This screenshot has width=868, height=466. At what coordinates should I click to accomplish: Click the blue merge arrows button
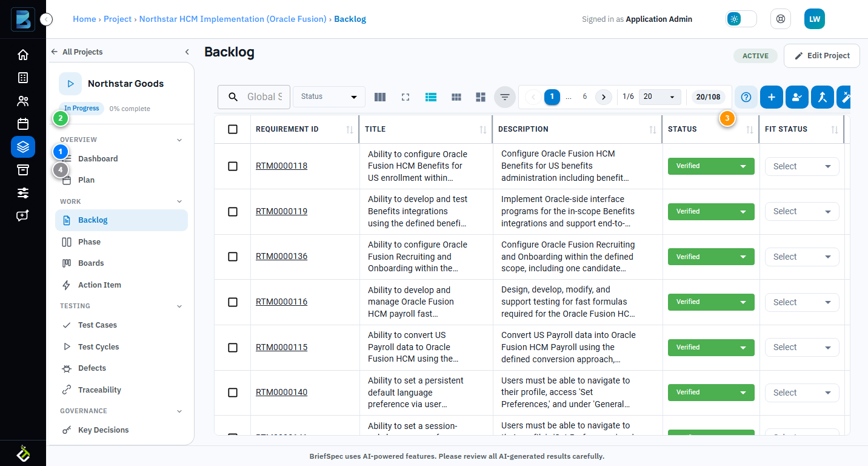pyautogui.click(x=823, y=97)
